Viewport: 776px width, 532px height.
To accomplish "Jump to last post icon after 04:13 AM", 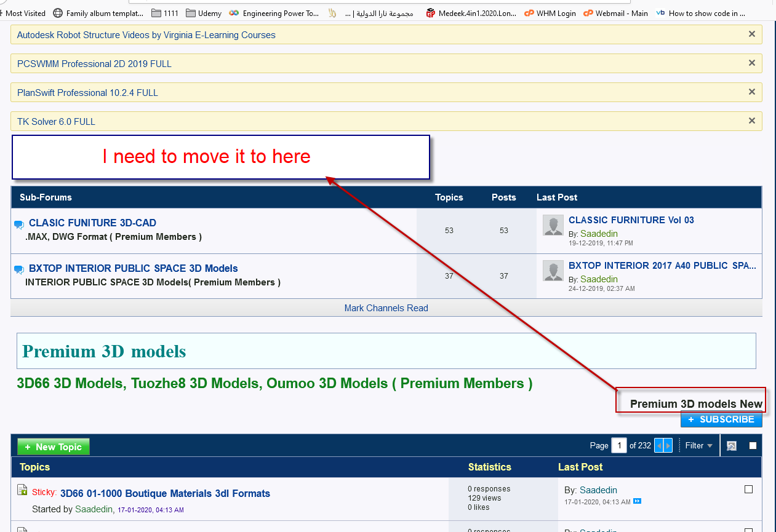I will pos(638,501).
